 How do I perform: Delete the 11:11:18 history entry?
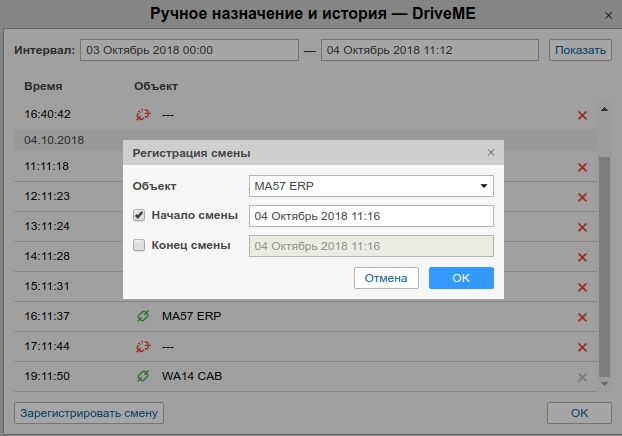pyautogui.click(x=582, y=166)
